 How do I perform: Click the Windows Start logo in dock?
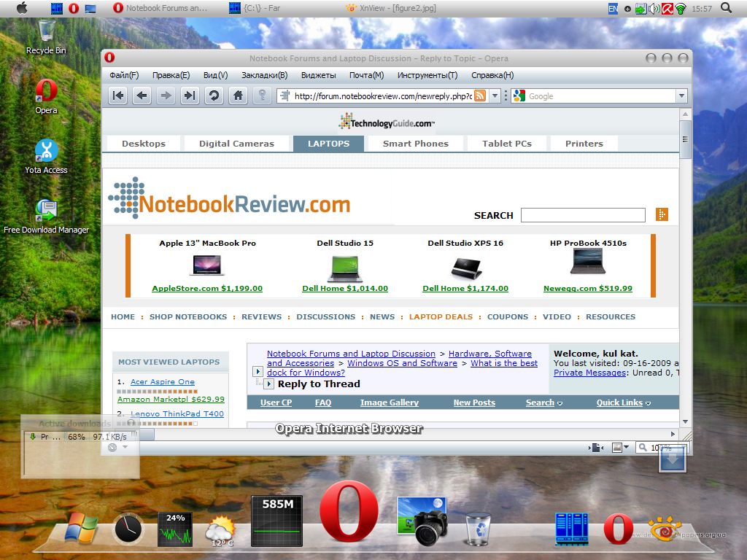(x=82, y=527)
